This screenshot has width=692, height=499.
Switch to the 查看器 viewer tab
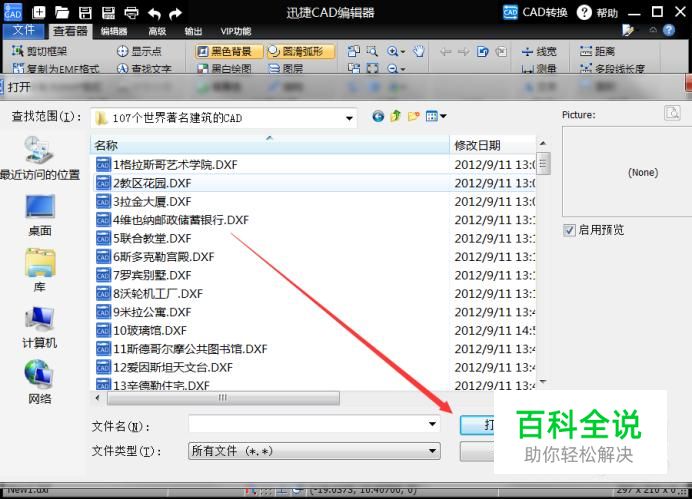pos(70,31)
